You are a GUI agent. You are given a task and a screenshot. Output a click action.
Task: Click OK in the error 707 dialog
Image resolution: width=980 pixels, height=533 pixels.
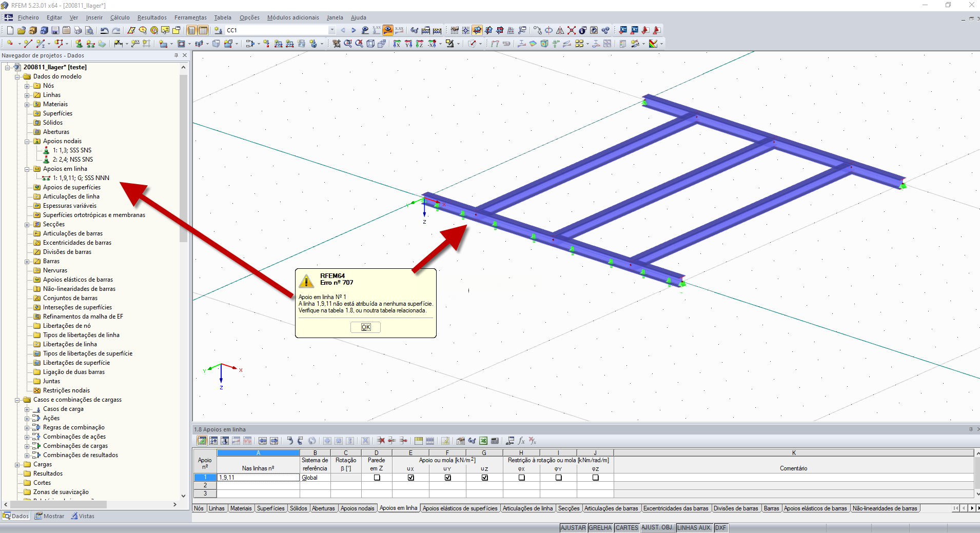pyautogui.click(x=366, y=327)
